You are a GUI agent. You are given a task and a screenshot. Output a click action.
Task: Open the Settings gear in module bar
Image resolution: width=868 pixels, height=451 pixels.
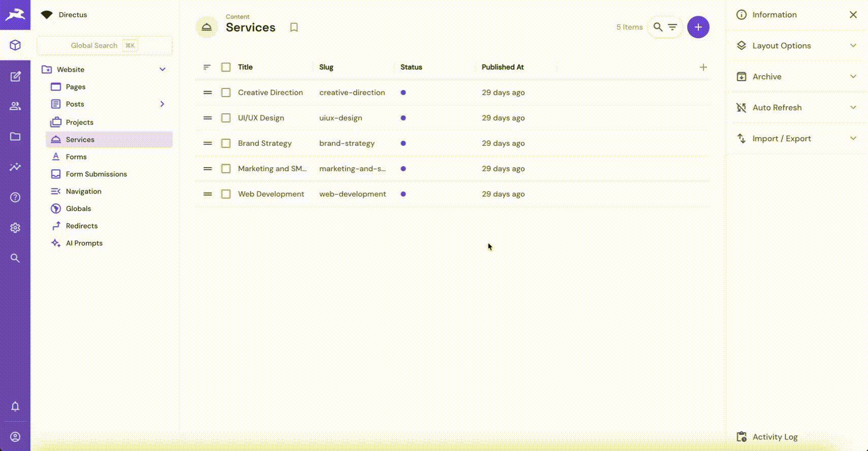pos(15,228)
